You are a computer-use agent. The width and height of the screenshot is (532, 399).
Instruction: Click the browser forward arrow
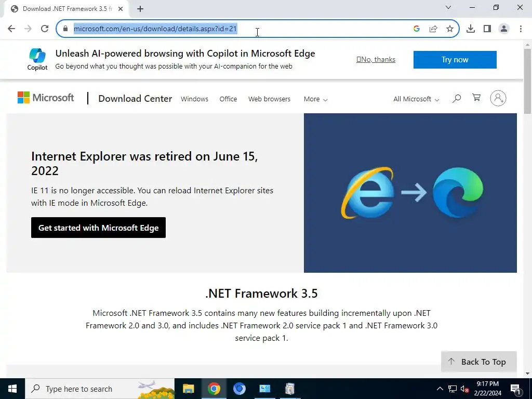28,29
